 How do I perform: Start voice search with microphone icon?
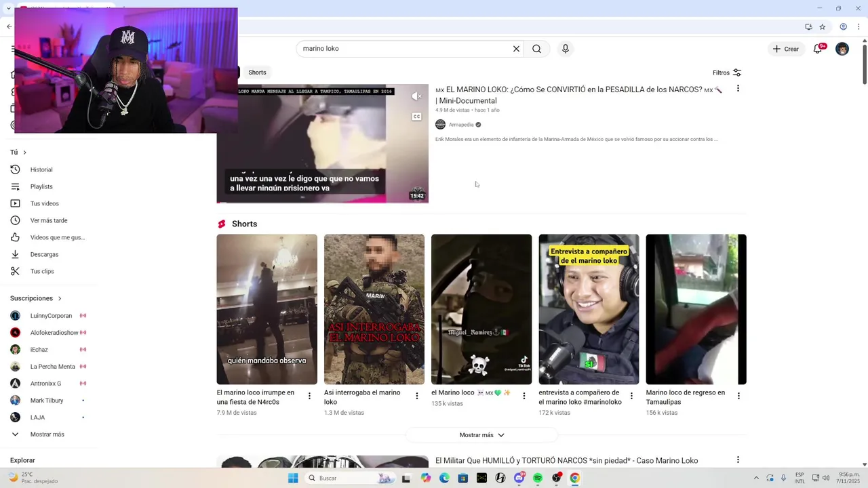click(566, 49)
